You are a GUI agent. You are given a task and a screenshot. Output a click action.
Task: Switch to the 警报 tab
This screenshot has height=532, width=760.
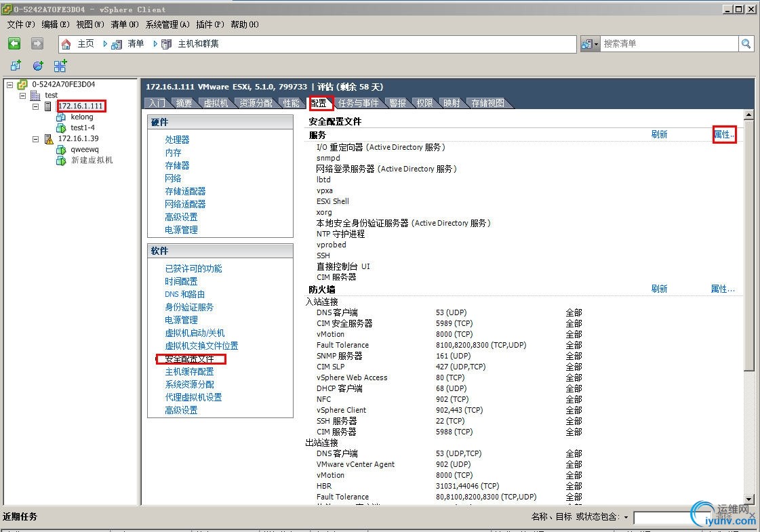pyautogui.click(x=397, y=103)
